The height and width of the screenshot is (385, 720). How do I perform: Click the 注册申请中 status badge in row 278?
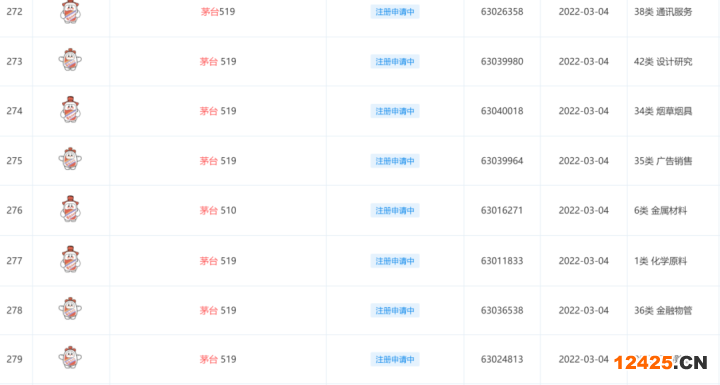tap(395, 311)
